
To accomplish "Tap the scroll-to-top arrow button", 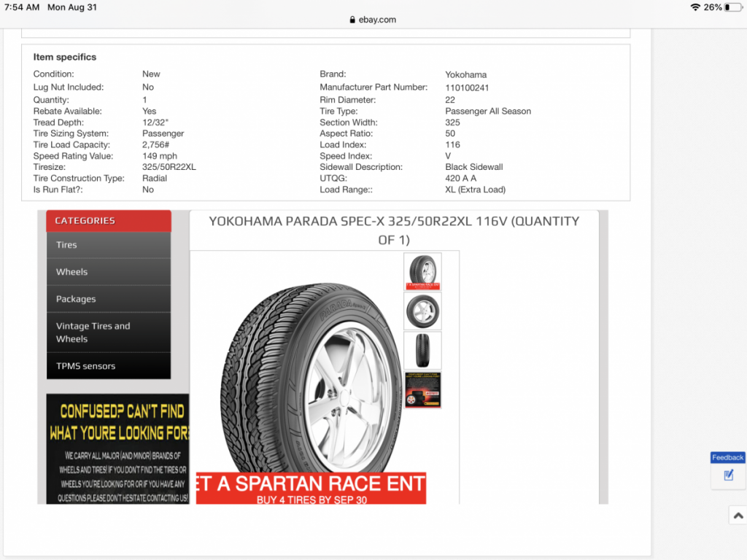I will coord(738,516).
